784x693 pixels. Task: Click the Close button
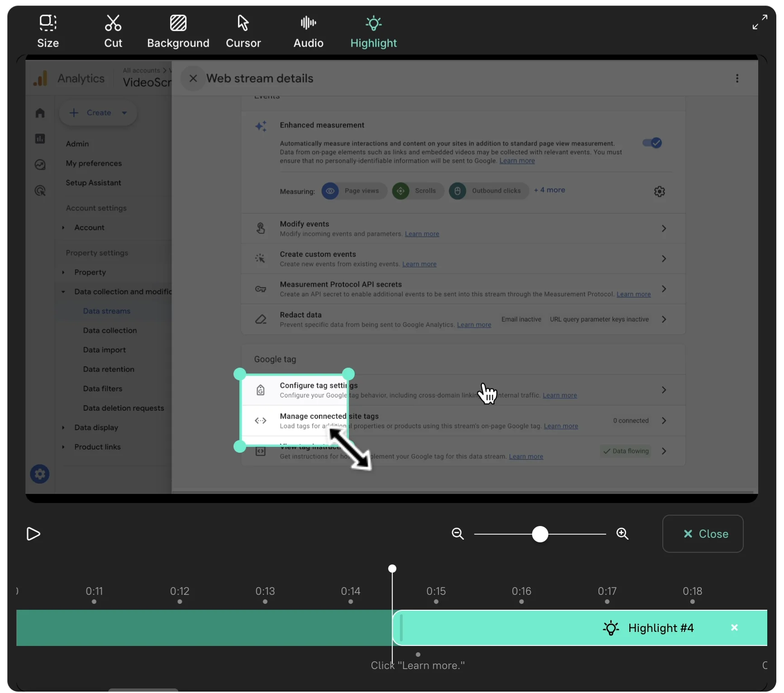click(x=703, y=534)
